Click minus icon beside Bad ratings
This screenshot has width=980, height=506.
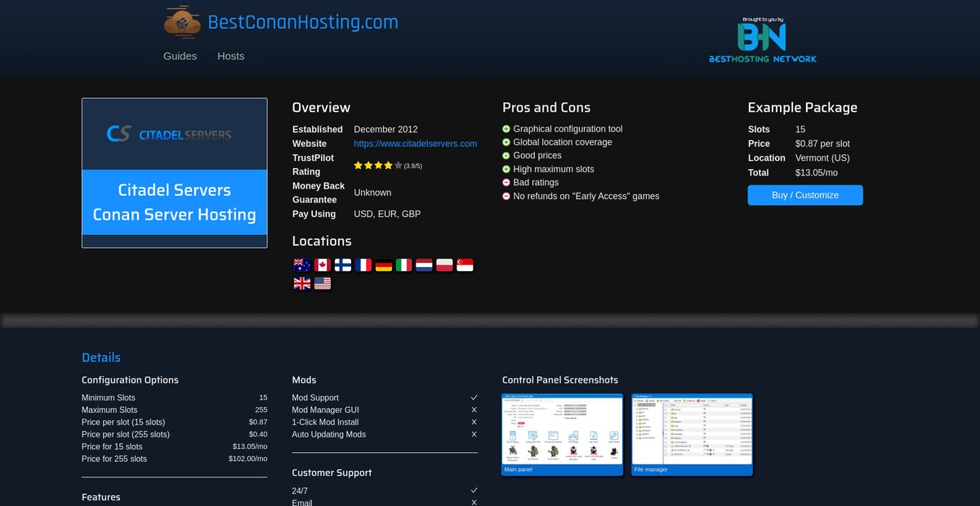(506, 183)
